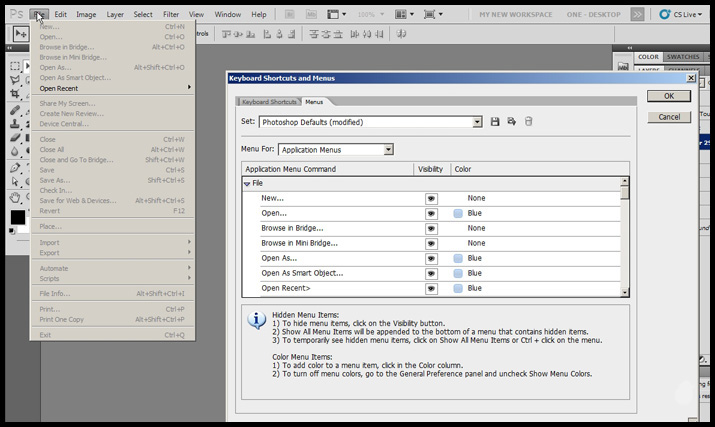Image resolution: width=715 pixels, height=427 pixels.
Task: Click the Cancel button
Action: [x=668, y=117]
